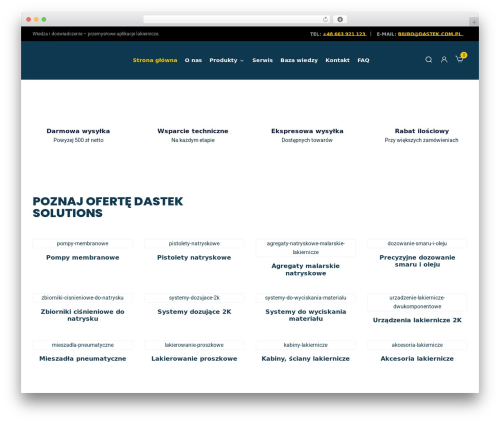Image resolution: width=500 pixels, height=423 pixels.
Task: Click the Wiedza i doświadczenie tagline text
Action: (96, 34)
